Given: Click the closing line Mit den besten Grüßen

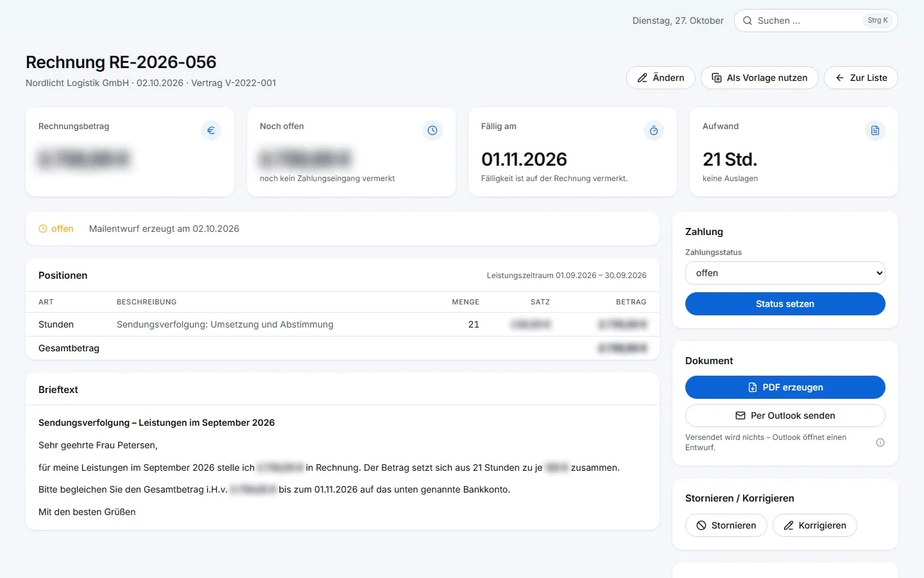Looking at the screenshot, I should [x=87, y=512].
